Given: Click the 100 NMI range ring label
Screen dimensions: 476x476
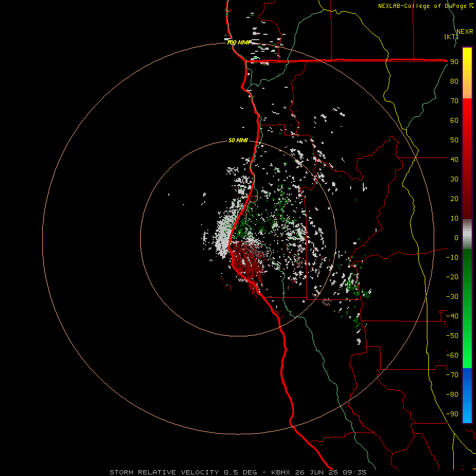Looking at the screenshot, I should 238,42.
